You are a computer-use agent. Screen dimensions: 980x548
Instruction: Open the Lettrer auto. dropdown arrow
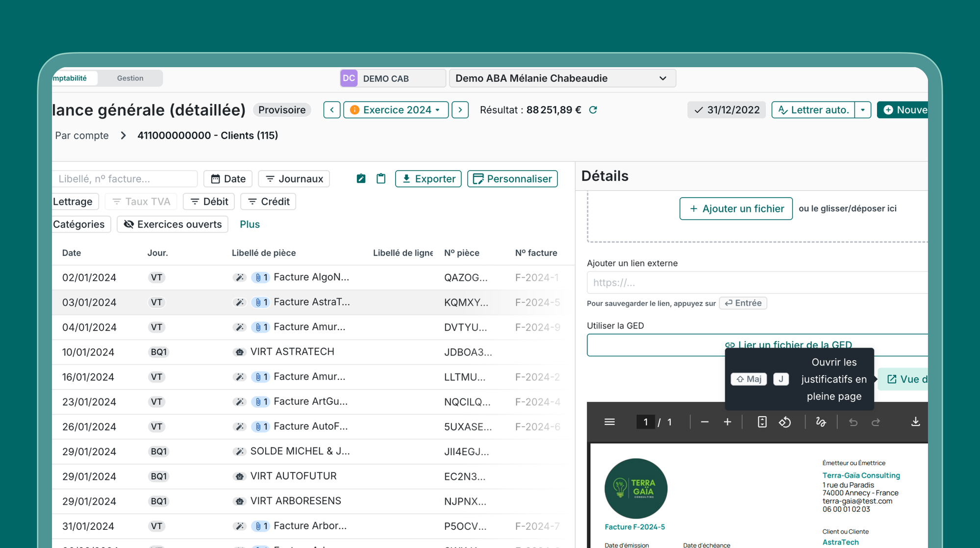click(863, 110)
